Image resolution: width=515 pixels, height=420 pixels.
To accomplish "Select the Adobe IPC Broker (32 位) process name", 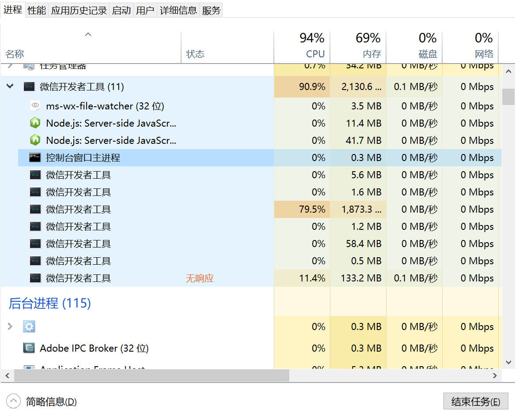I will click(x=94, y=348).
